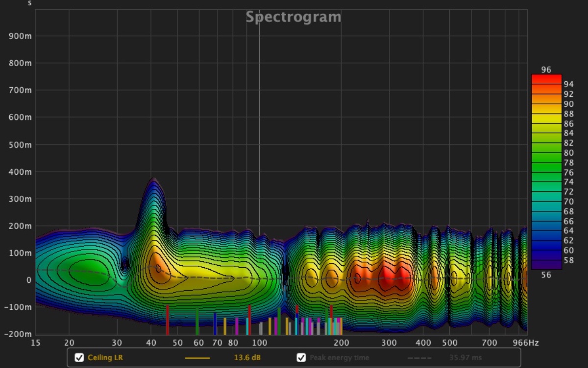The image size is (588, 368).
Task: Click the vertical cursor line at 100 Hz
Action: (259, 147)
